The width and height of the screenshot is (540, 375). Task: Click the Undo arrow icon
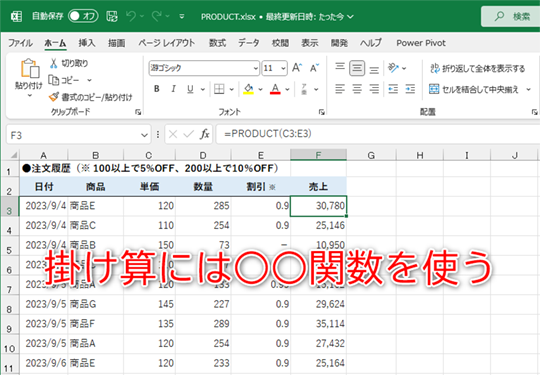[131, 16]
